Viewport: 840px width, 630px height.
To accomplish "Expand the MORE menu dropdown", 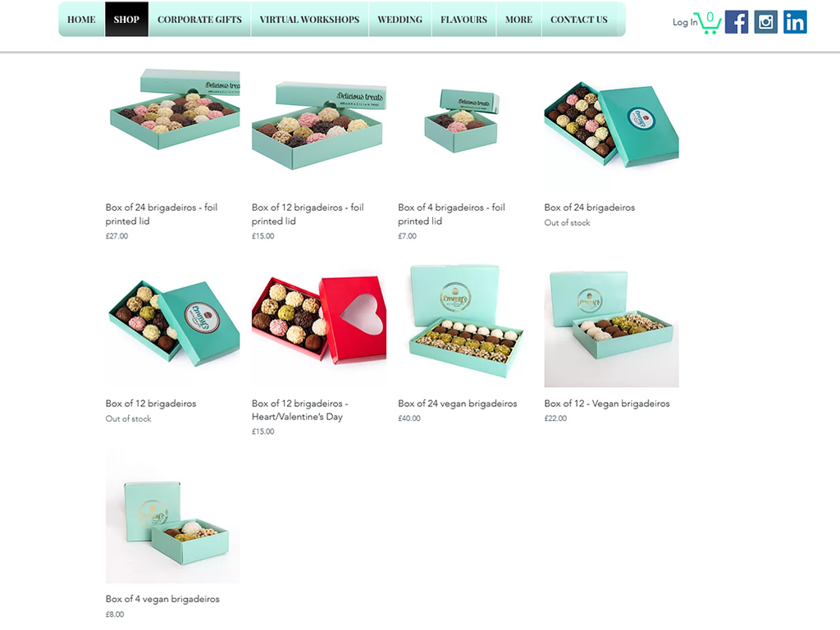I will click(518, 20).
